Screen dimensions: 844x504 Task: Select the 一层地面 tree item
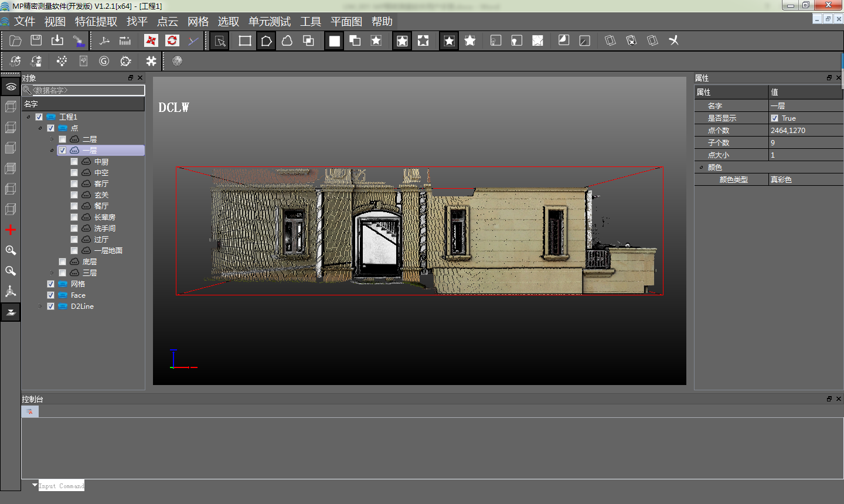[108, 251]
